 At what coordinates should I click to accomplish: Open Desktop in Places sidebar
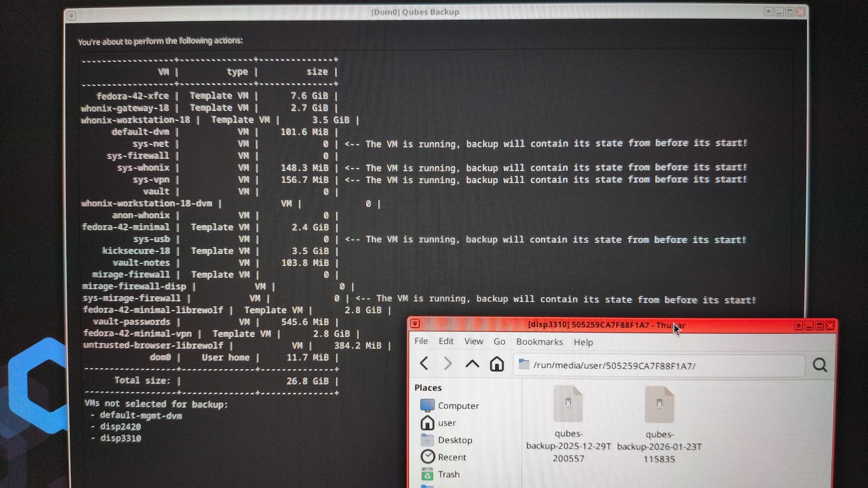click(x=454, y=440)
